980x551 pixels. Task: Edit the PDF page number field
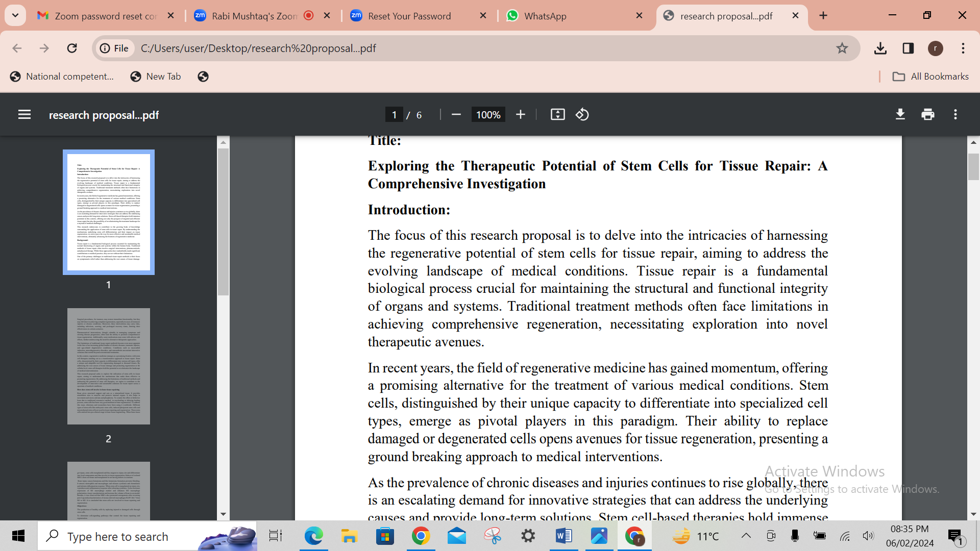click(394, 115)
